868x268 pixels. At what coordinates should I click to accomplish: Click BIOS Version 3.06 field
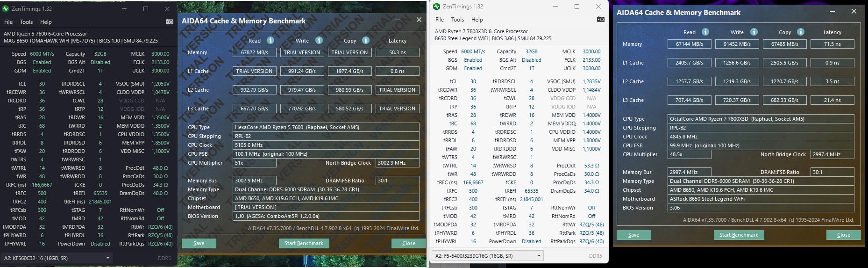click(761, 208)
